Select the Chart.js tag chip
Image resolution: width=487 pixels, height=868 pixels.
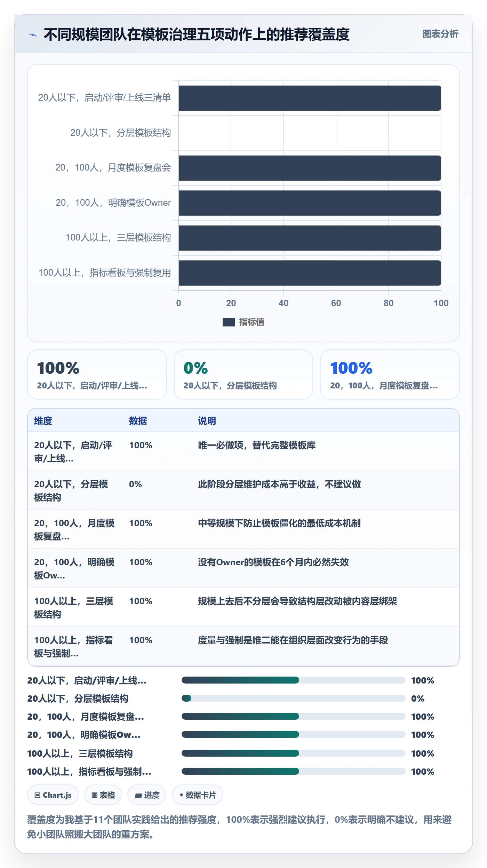coord(53,795)
